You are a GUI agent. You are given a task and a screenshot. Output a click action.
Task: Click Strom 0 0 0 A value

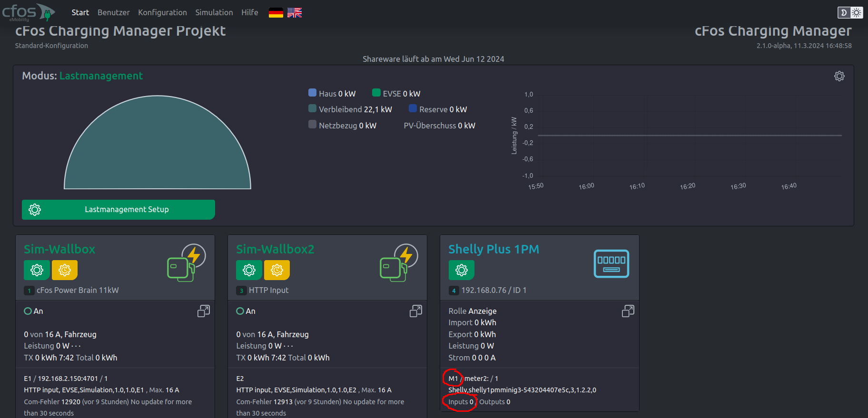coord(472,358)
